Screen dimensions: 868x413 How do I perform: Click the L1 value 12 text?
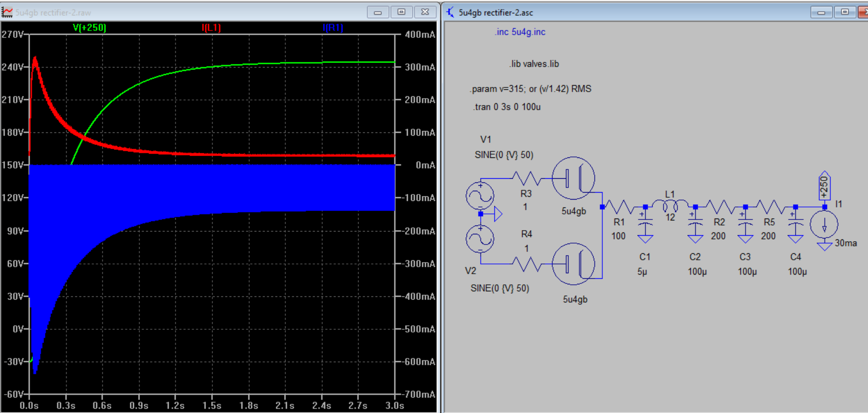[x=670, y=217]
